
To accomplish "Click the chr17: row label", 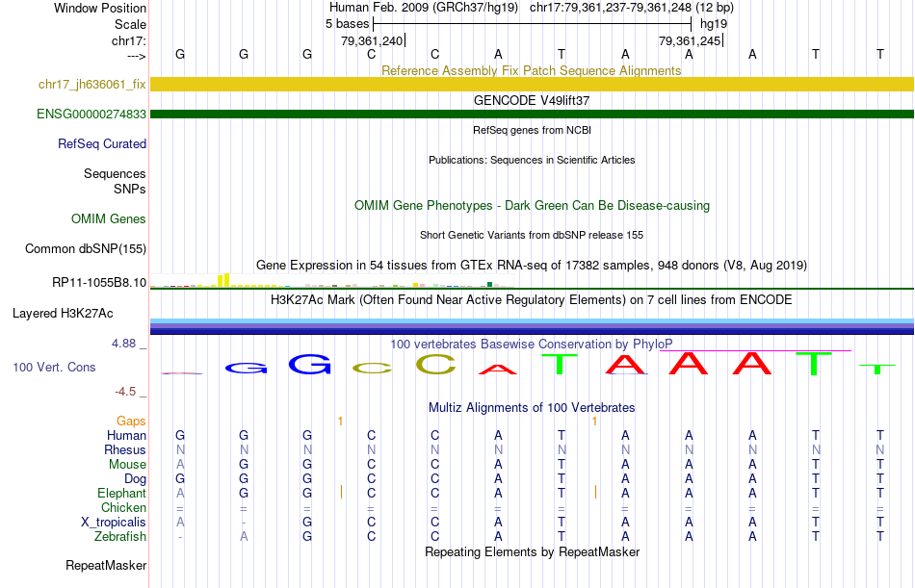I will coord(129,41).
